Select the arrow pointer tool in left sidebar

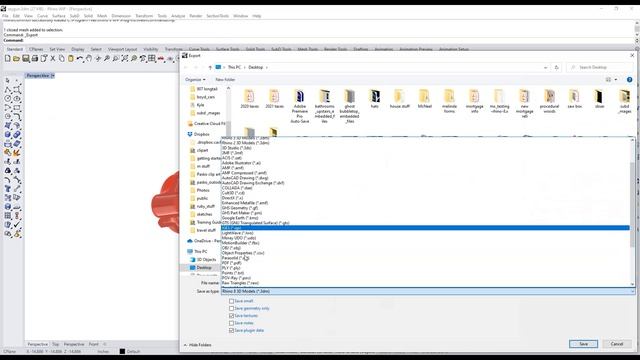[x=8, y=80]
